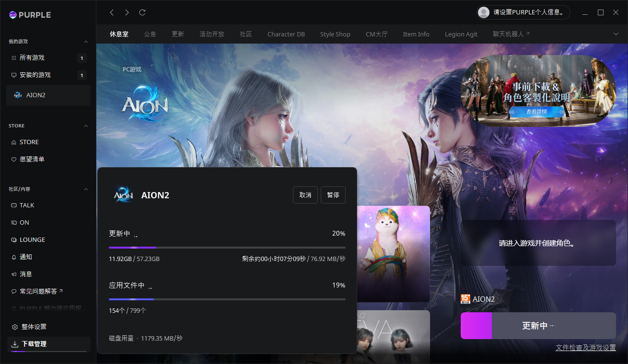Image resolution: width=628 pixels, height=364 pixels.
Task: Open TALK chat in sidebar
Action: (x=26, y=205)
